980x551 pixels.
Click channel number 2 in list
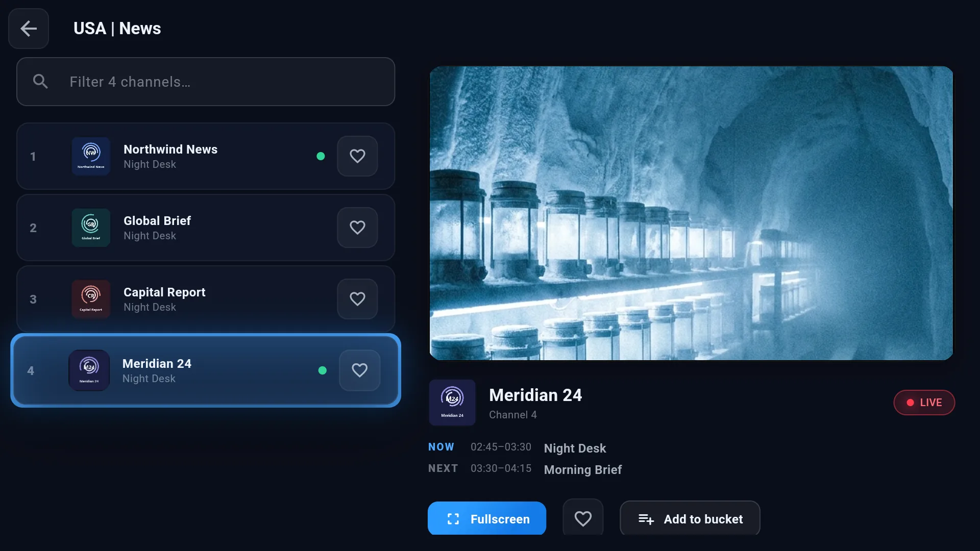[x=33, y=228]
